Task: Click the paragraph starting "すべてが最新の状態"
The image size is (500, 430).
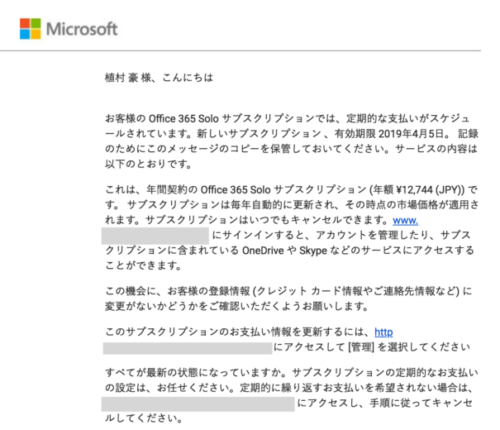Action: (x=291, y=395)
